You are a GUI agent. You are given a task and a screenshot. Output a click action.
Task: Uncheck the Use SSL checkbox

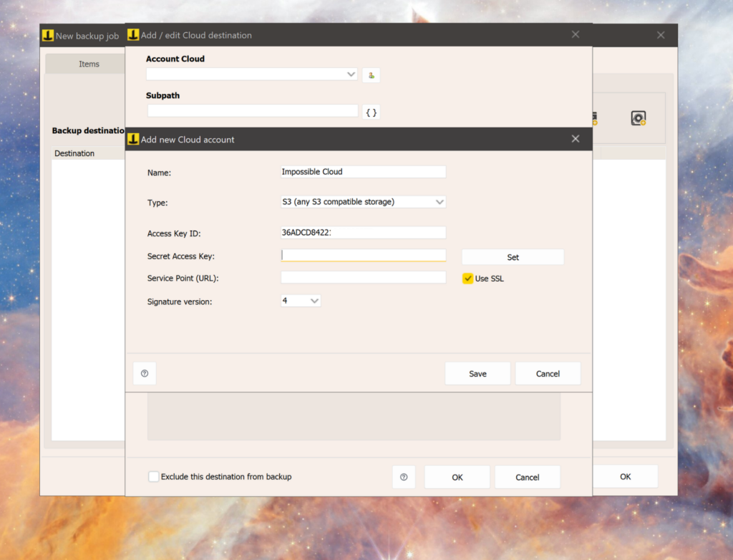(x=467, y=279)
